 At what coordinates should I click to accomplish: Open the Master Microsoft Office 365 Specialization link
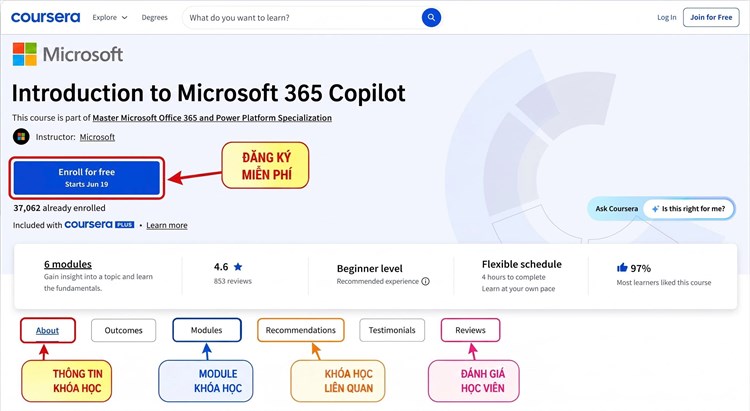coord(212,118)
